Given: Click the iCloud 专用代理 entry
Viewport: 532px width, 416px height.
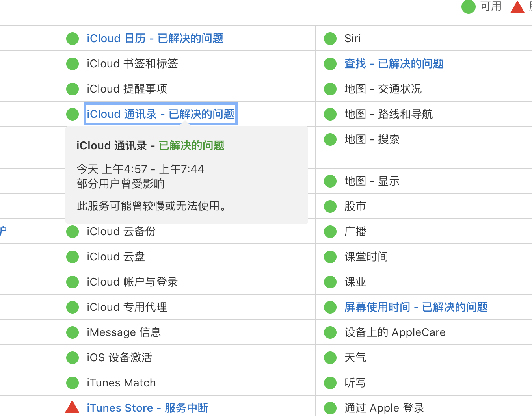Looking at the screenshot, I should (127, 307).
